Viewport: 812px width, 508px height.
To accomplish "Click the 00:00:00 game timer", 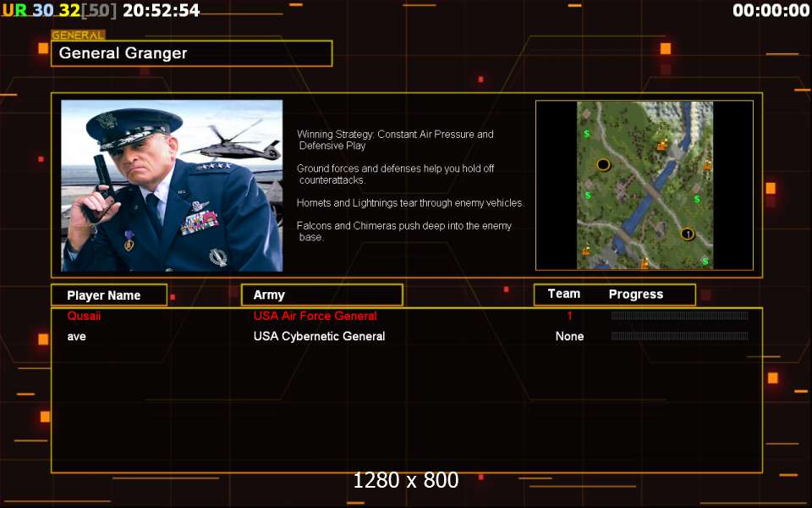I will click(771, 10).
